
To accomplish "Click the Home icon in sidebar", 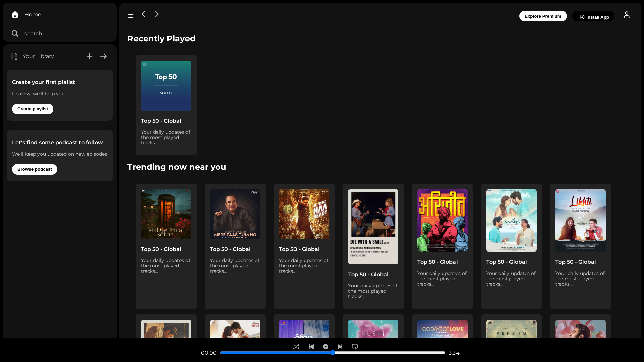I will [x=15, y=14].
